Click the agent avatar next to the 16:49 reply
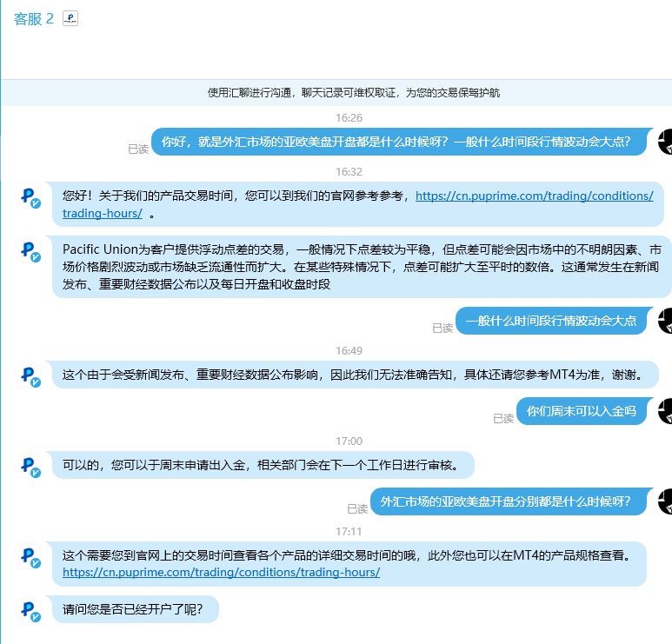This screenshot has height=644, width=672. [30, 376]
